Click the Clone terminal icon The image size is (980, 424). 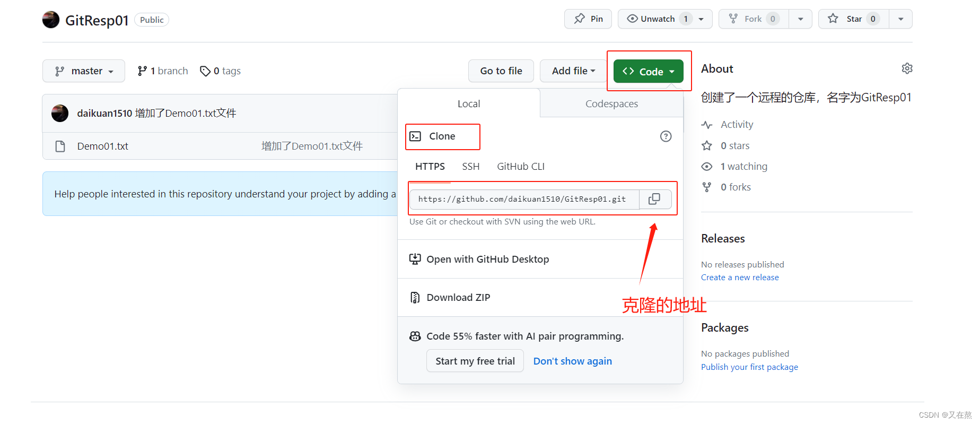point(415,136)
